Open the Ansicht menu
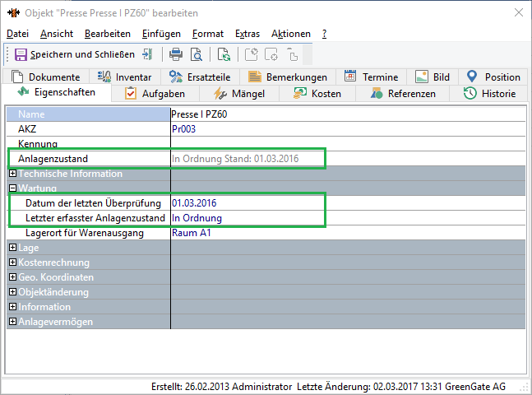 click(57, 34)
